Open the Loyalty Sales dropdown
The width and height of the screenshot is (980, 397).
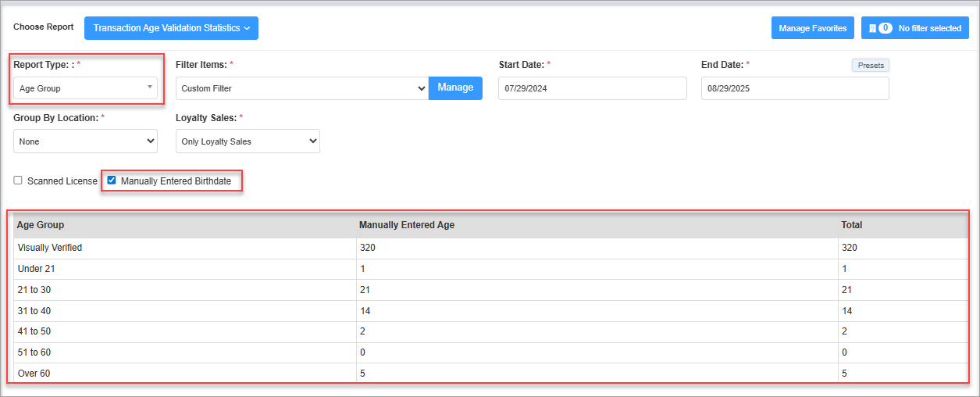point(248,141)
